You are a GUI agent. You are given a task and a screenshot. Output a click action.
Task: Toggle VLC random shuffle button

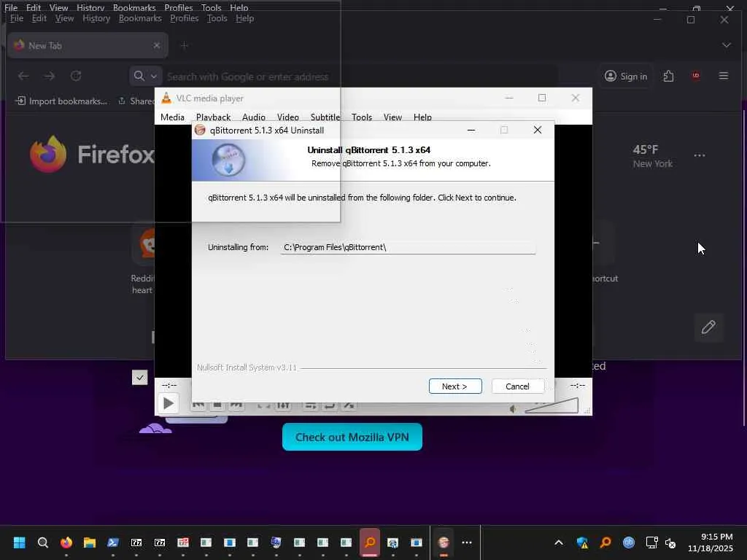pyautogui.click(x=349, y=405)
